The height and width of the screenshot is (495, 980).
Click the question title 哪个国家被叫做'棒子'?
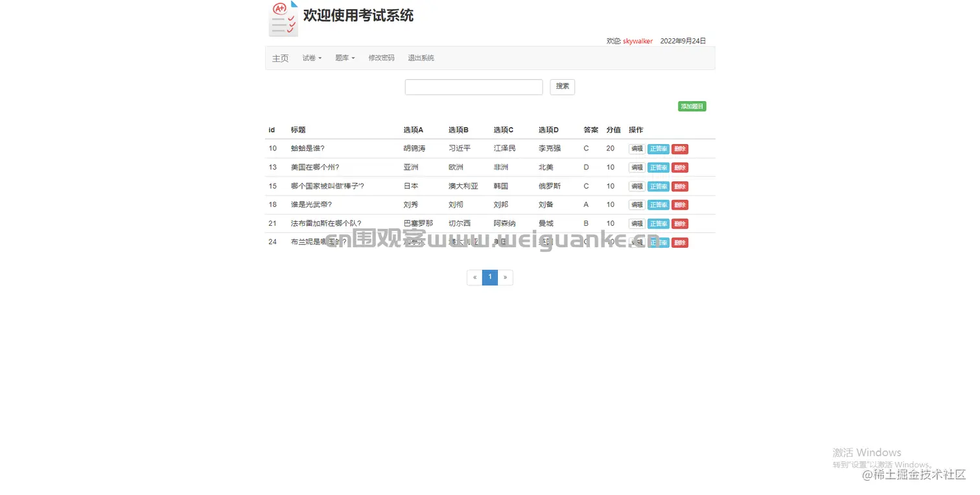327,186
